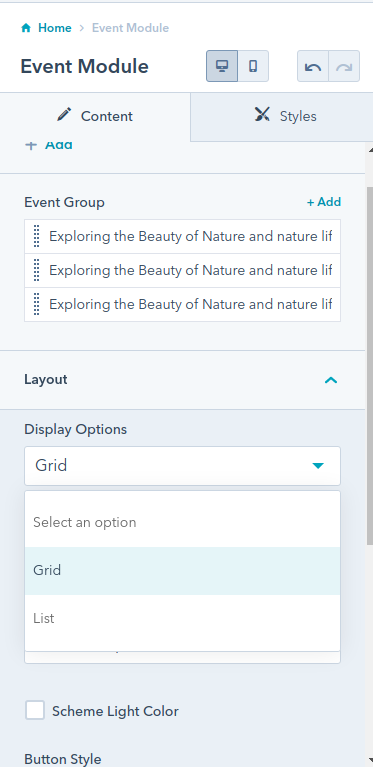Screen dimensions: 373x767
Task: Choose Grid from dropdown list
Action: coord(182,570)
